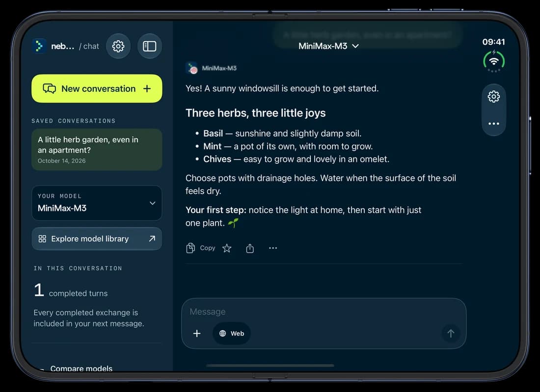The image size is (540, 392).
Task: Open Explore model library link
Action: tap(97, 238)
